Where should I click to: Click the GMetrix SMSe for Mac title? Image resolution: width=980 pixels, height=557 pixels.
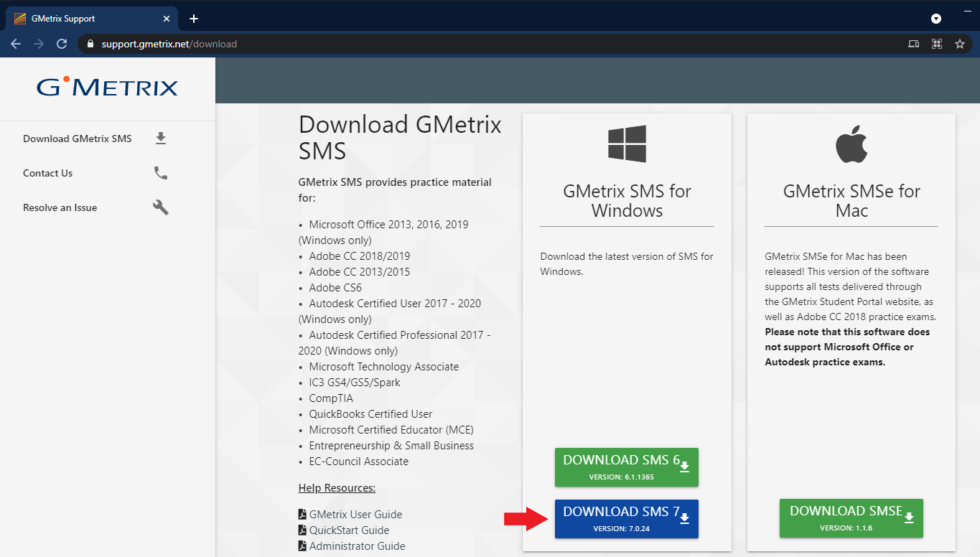[x=851, y=201]
